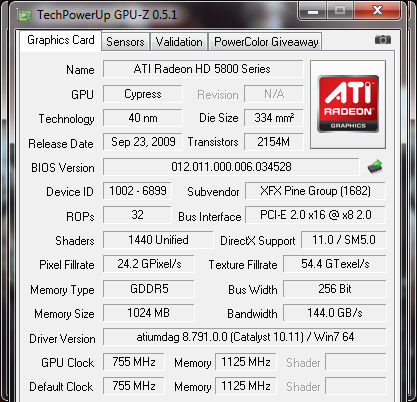Click the DirectX Support label
Viewport: 417px width, 402px height.
[258, 241]
